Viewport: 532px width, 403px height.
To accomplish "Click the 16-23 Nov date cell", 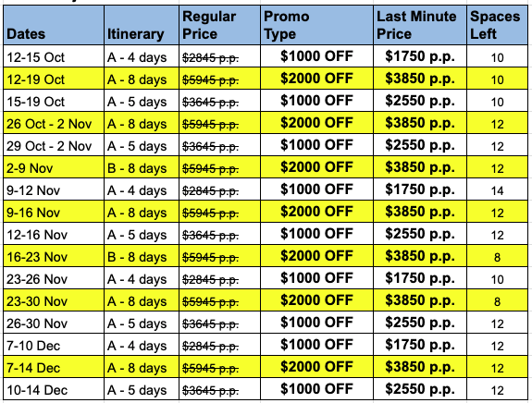I will point(54,256).
